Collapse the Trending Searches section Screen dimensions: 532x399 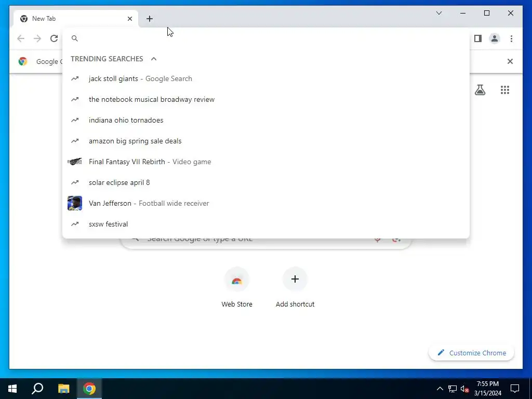coord(154,59)
